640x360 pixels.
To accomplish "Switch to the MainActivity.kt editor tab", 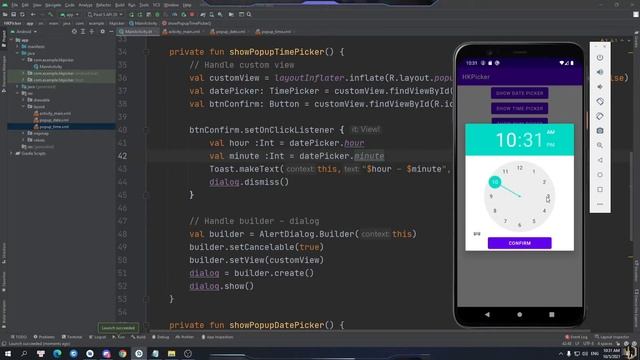I will click(138, 31).
